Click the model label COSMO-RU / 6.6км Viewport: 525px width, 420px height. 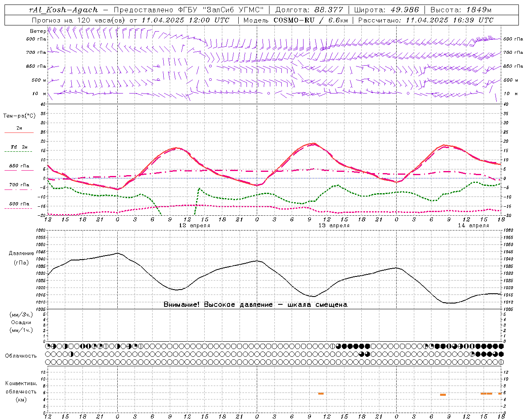311,20
